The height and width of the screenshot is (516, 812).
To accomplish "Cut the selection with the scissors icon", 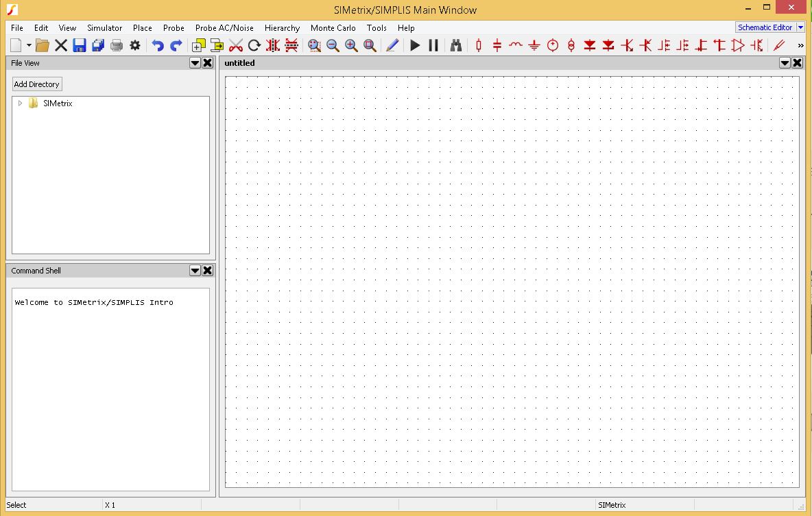I will click(x=236, y=45).
